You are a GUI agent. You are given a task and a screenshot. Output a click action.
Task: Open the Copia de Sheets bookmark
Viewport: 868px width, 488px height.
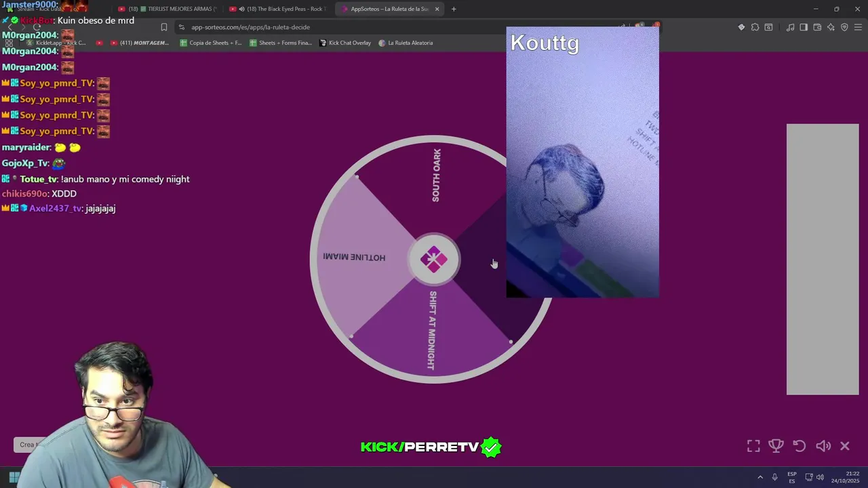tap(210, 43)
